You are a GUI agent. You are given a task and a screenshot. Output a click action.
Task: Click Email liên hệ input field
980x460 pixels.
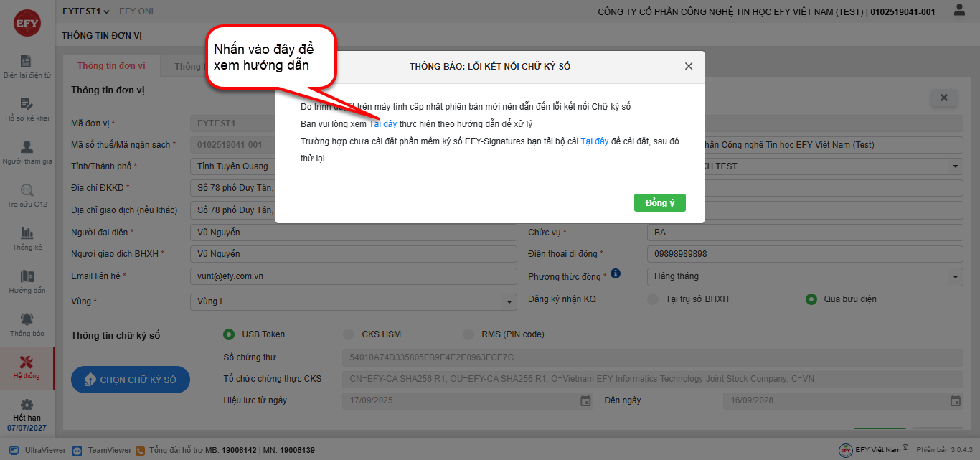(353, 276)
